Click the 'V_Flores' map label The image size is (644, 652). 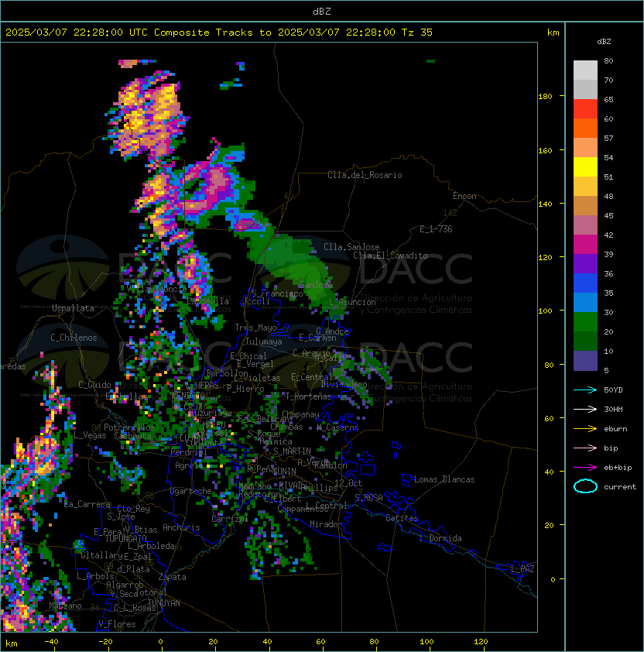click(117, 624)
